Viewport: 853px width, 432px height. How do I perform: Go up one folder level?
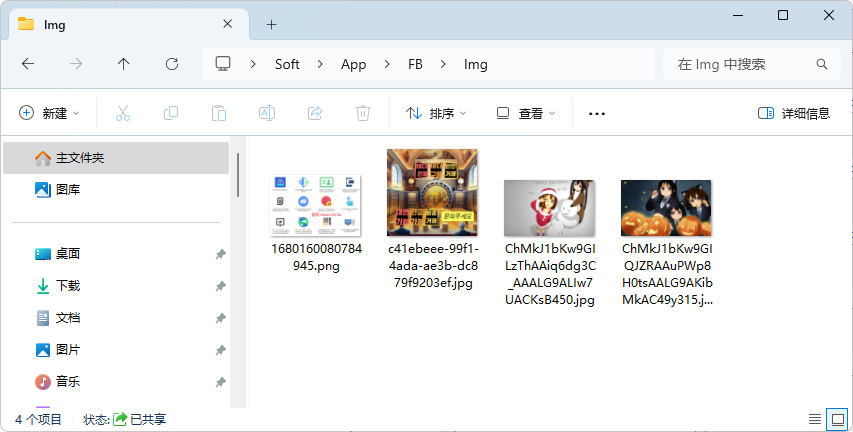click(x=123, y=64)
